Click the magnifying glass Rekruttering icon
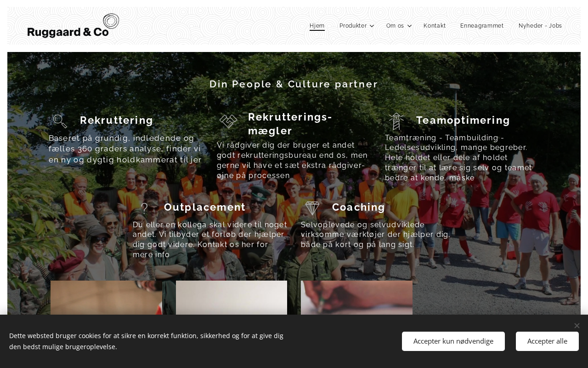This screenshot has width=588, height=368. [60, 121]
